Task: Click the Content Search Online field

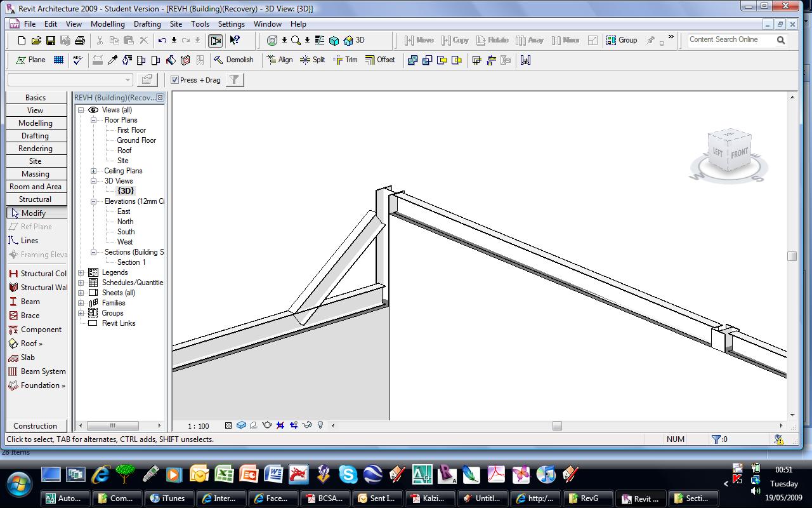Action: [730, 39]
